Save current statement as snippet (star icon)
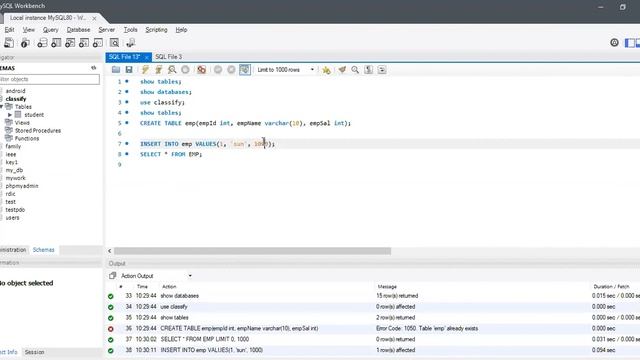This screenshot has width=640, height=360. coord(326,70)
